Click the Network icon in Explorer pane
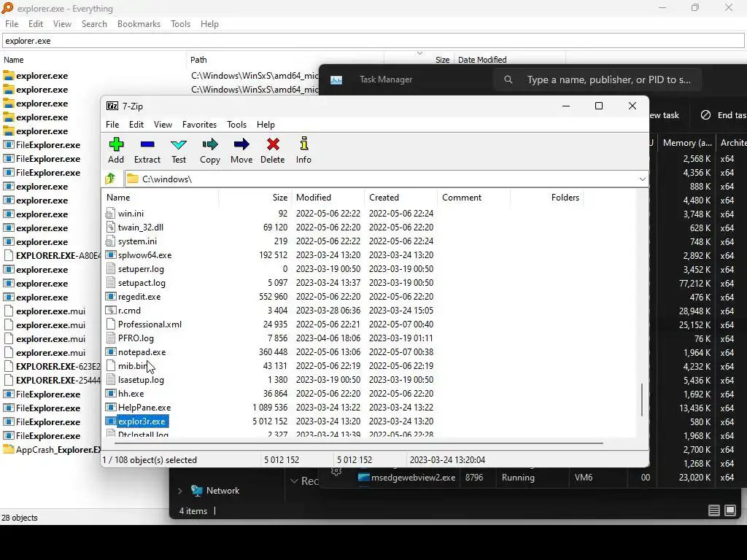Viewport: 747px width, 560px height. click(196, 491)
